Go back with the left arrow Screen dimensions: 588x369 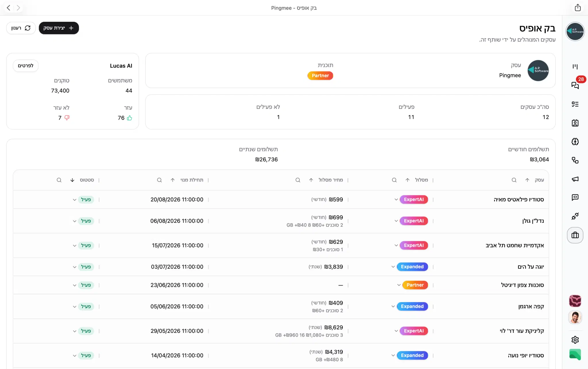pos(9,8)
